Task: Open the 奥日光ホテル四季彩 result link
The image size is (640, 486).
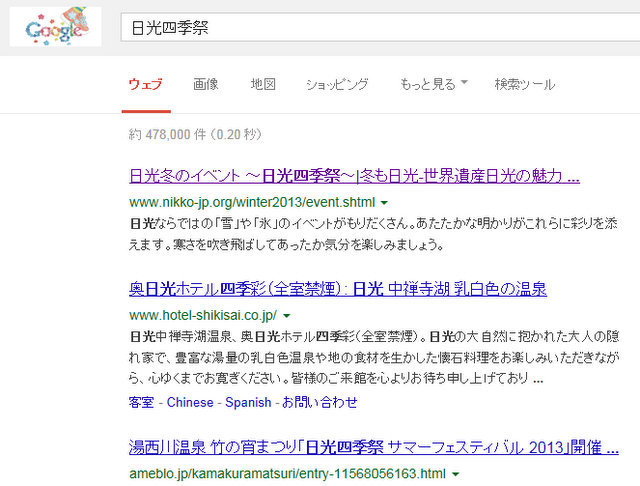Action: [337, 290]
